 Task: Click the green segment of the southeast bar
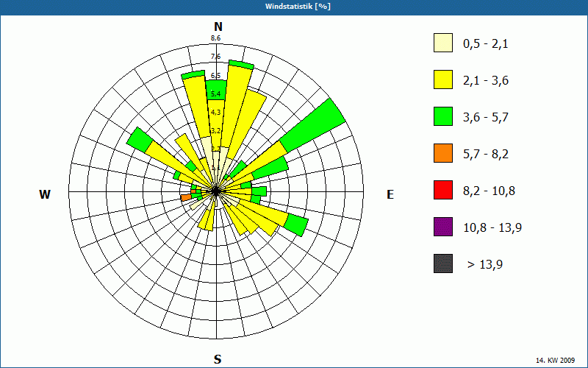click(296, 224)
